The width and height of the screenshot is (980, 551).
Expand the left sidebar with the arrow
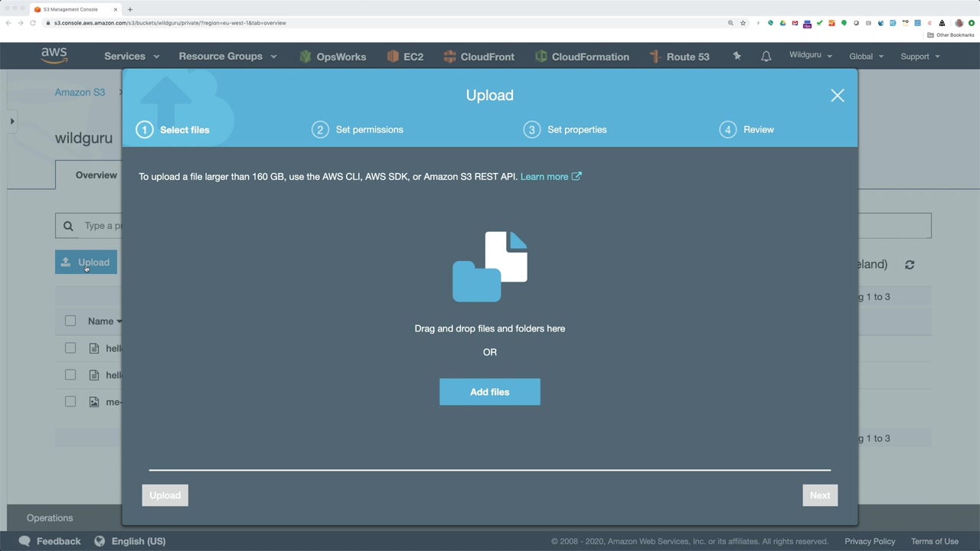point(11,121)
